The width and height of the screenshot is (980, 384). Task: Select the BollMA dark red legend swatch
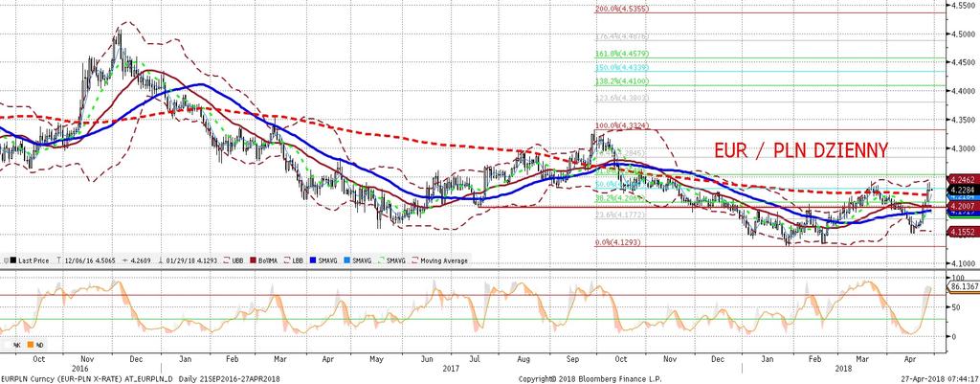[x=253, y=260]
